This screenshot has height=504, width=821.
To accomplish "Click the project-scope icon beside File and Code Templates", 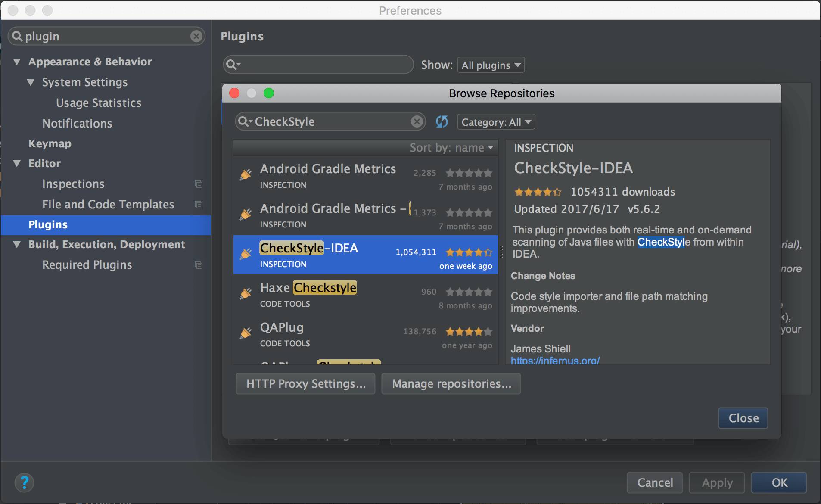I will [199, 205].
